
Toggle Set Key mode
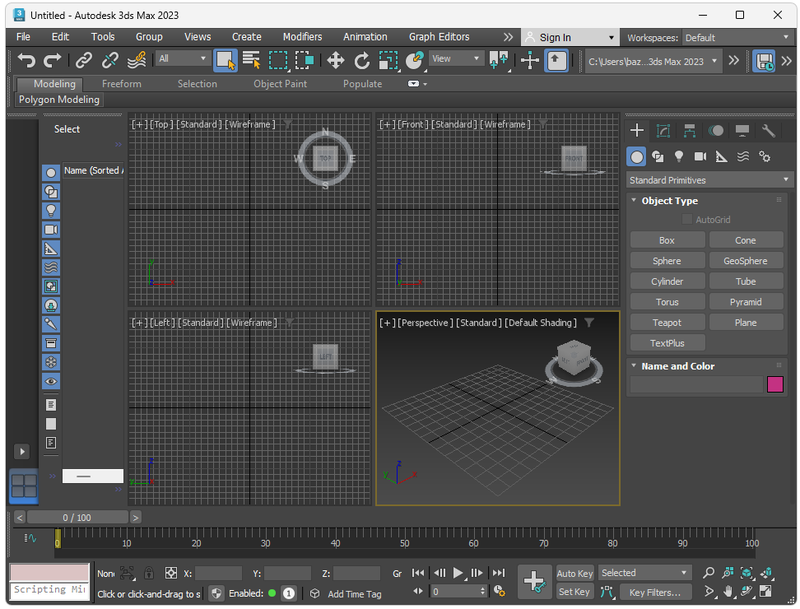point(574,592)
